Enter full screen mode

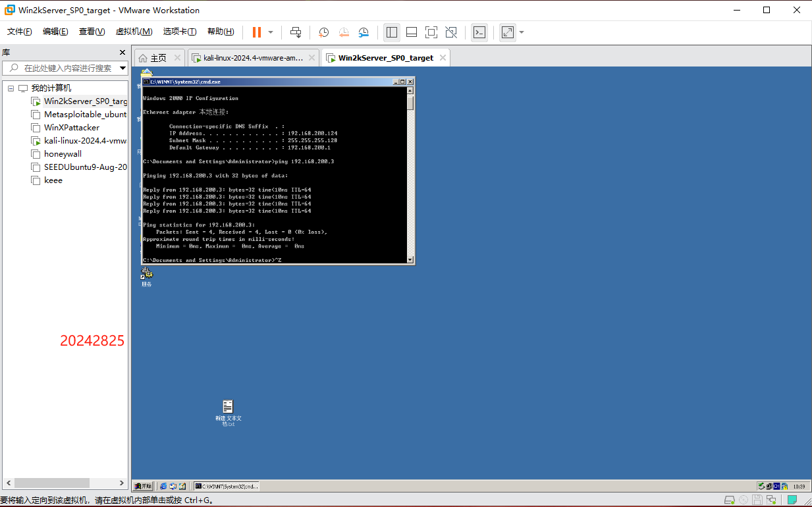coord(431,32)
